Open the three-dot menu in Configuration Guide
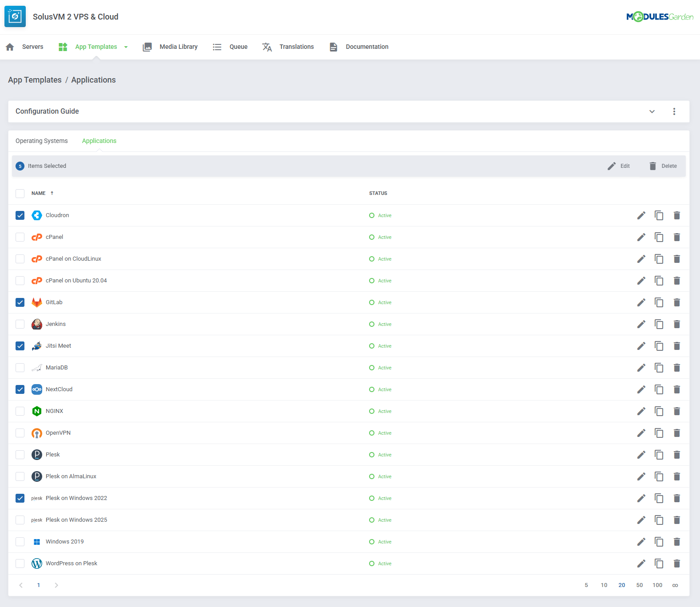This screenshot has width=700, height=607. [x=674, y=111]
